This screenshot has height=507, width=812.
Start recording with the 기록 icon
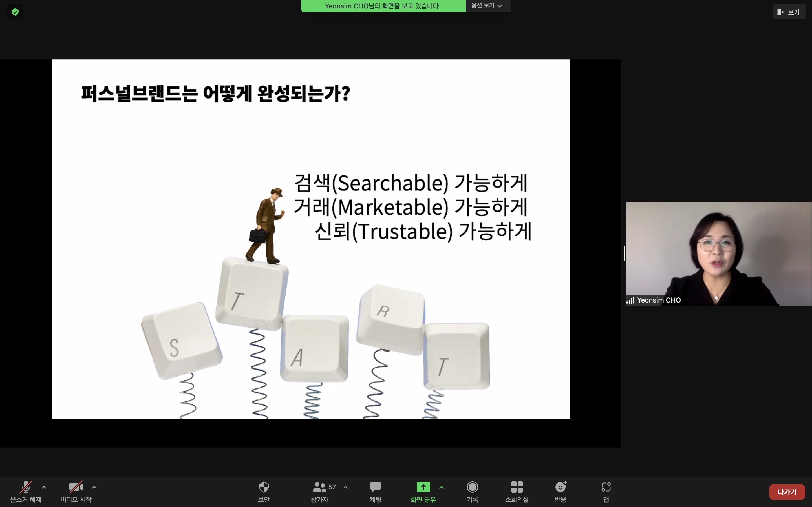(x=472, y=487)
